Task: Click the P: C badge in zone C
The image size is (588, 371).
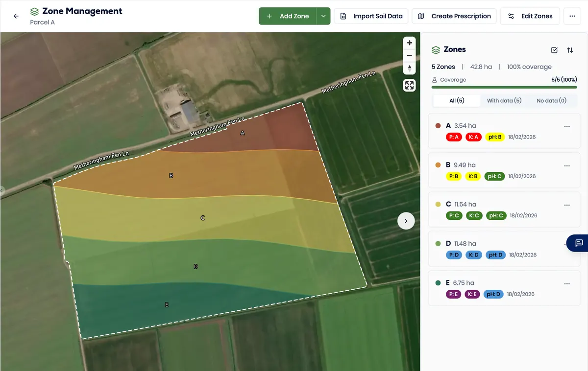Action: (x=454, y=215)
